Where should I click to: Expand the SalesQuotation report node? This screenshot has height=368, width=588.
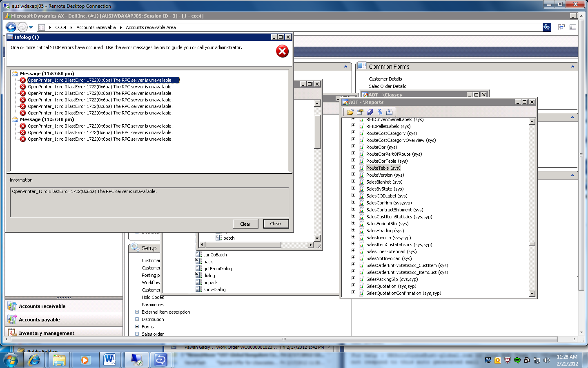pos(354,285)
